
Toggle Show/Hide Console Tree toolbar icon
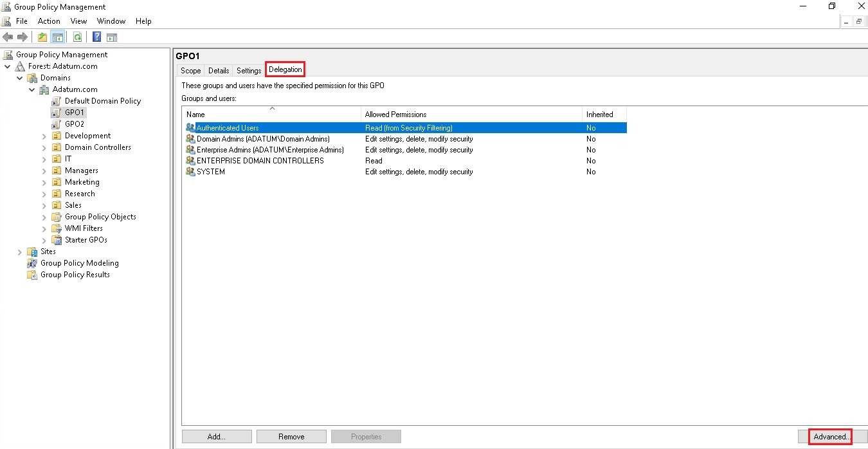click(x=57, y=37)
